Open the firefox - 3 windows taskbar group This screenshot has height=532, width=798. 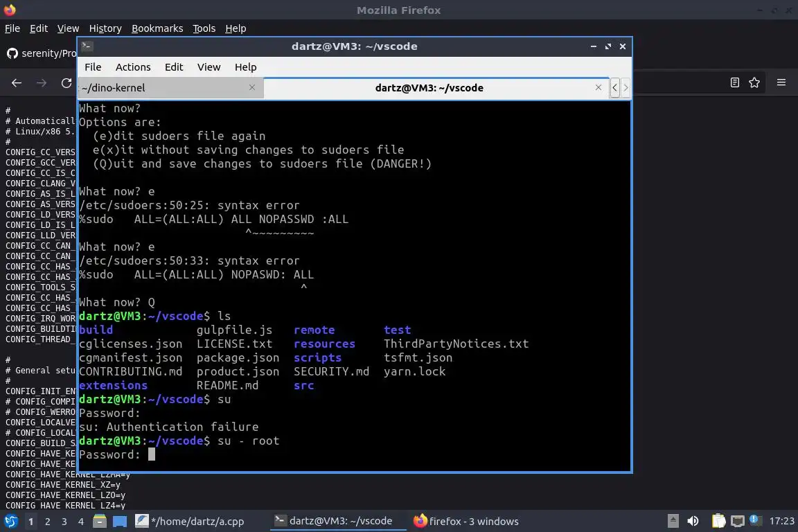[x=466, y=522]
